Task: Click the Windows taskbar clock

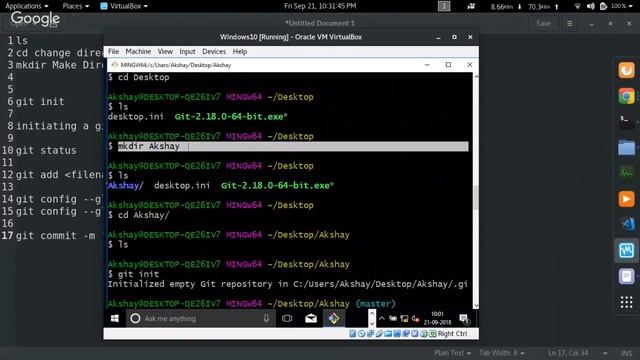Action: coord(437,318)
